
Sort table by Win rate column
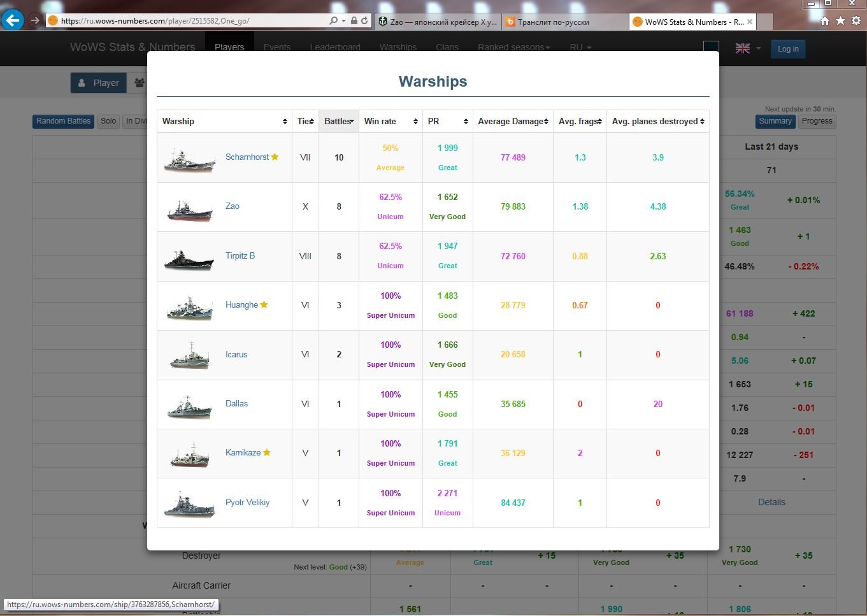click(391, 121)
